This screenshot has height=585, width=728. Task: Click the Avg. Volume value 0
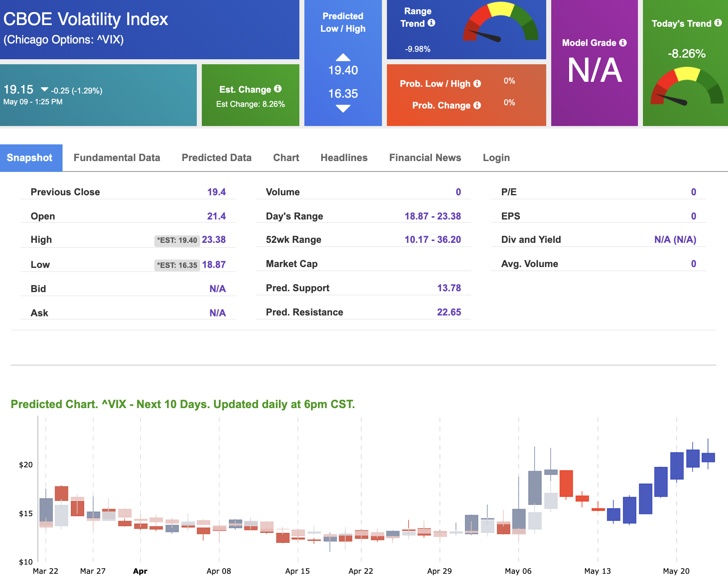pyautogui.click(x=693, y=264)
